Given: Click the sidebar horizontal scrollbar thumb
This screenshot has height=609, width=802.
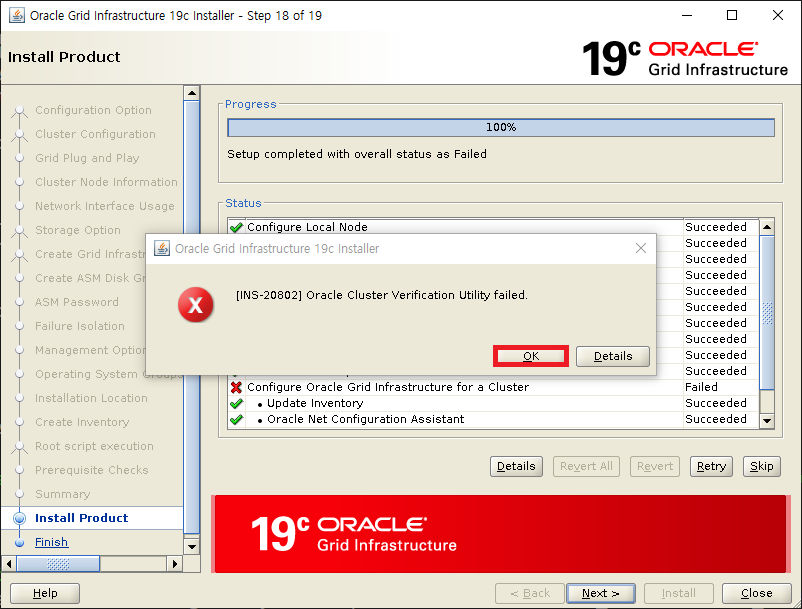Looking at the screenshot, I should [x=58, y=564].
